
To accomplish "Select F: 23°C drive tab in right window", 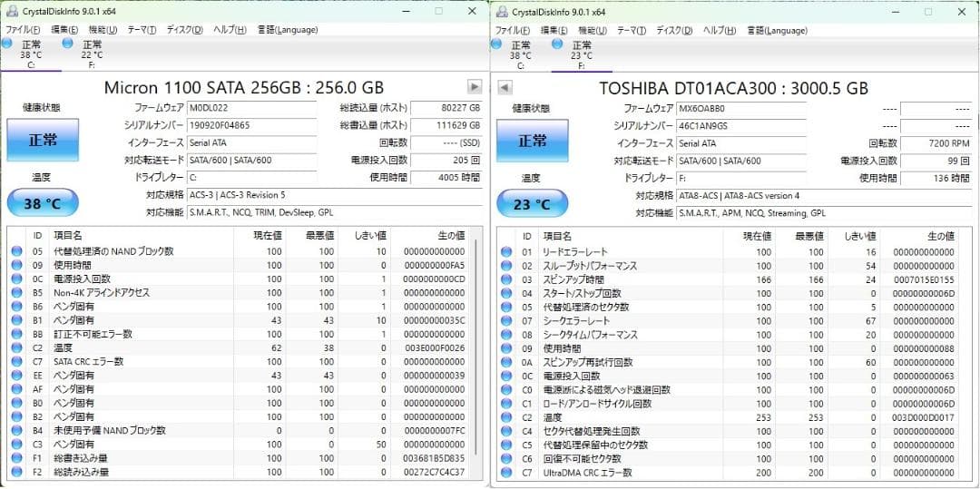I will [582, 54].
